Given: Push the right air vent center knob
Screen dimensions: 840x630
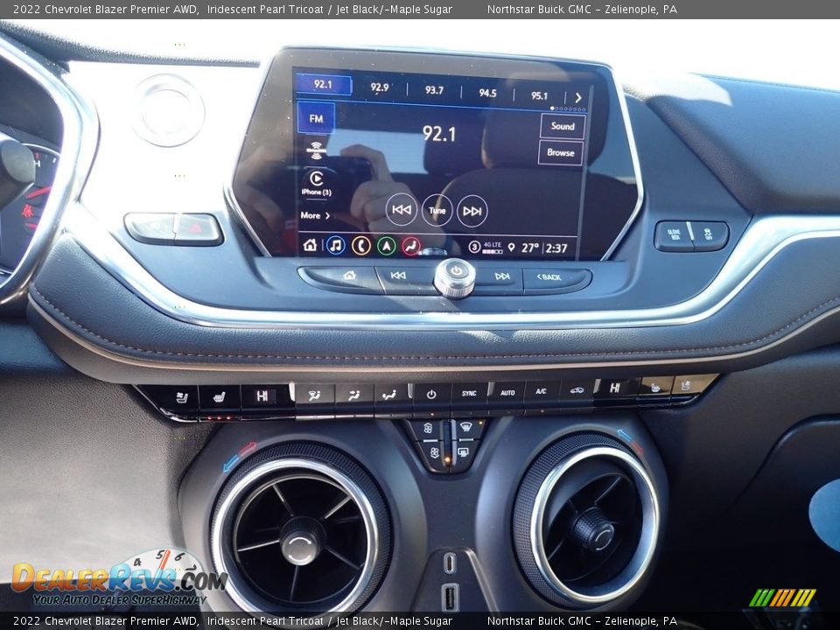Looking at the screenshot, I should [595, 528].
